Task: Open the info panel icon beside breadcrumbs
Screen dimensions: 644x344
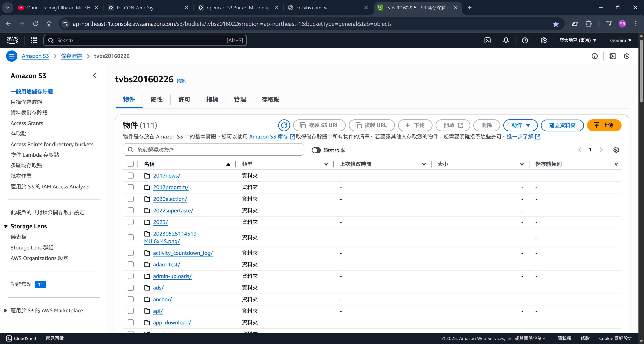Action: (x=595, y=56)
